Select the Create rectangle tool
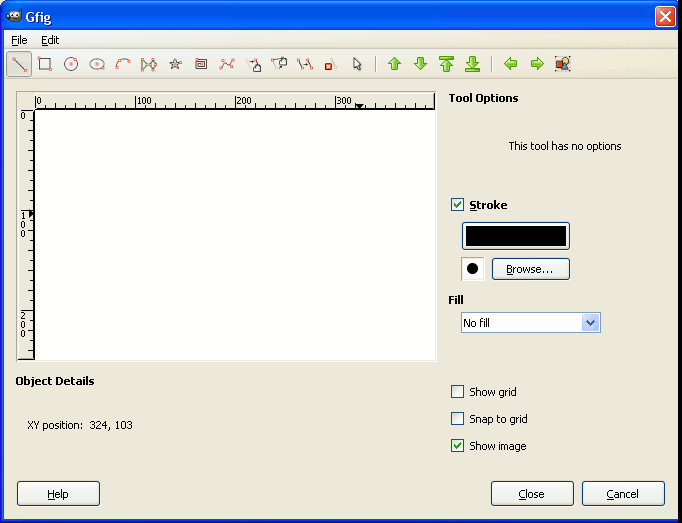The image size is (682, 523). coord(45,64)
